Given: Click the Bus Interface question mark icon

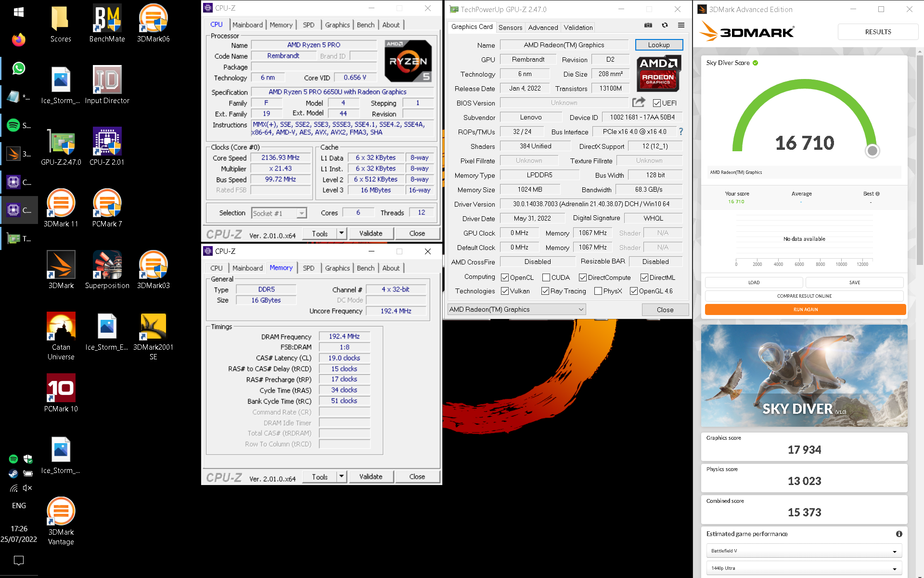Looking at the screenshot, I should pos(680,131).
